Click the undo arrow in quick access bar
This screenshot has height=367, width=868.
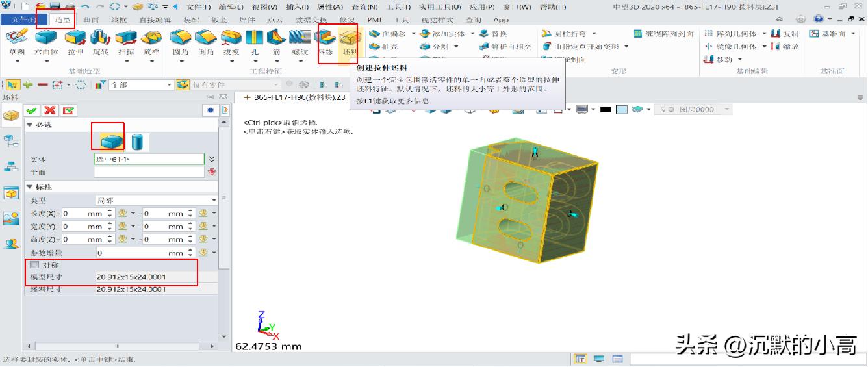pos(84,6)
